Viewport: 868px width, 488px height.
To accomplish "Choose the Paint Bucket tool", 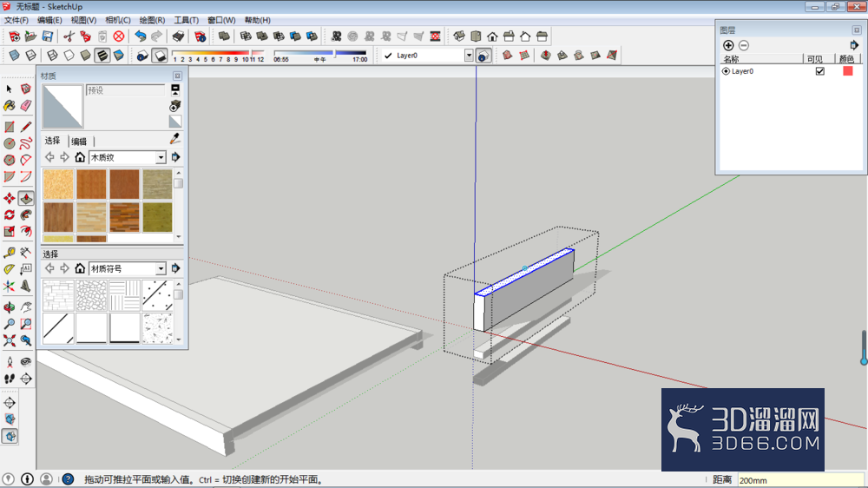I will tap(9, 105).
